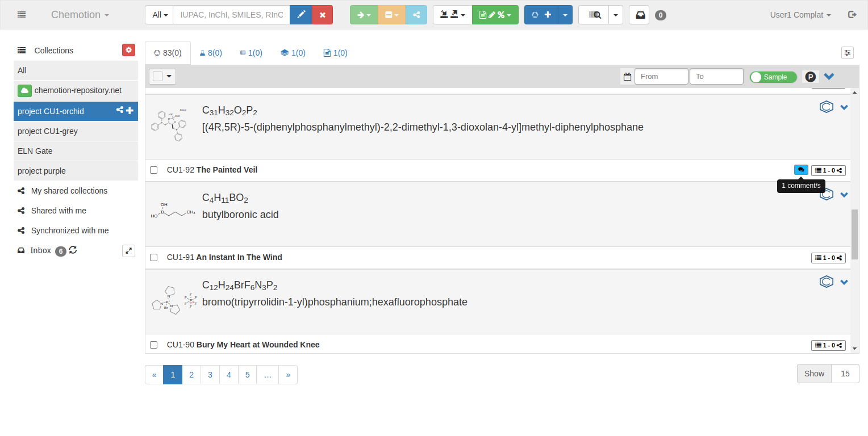The height and width of the screenshot is (436, 868).
Task: Open Shared with me collections
Action: 59,211
